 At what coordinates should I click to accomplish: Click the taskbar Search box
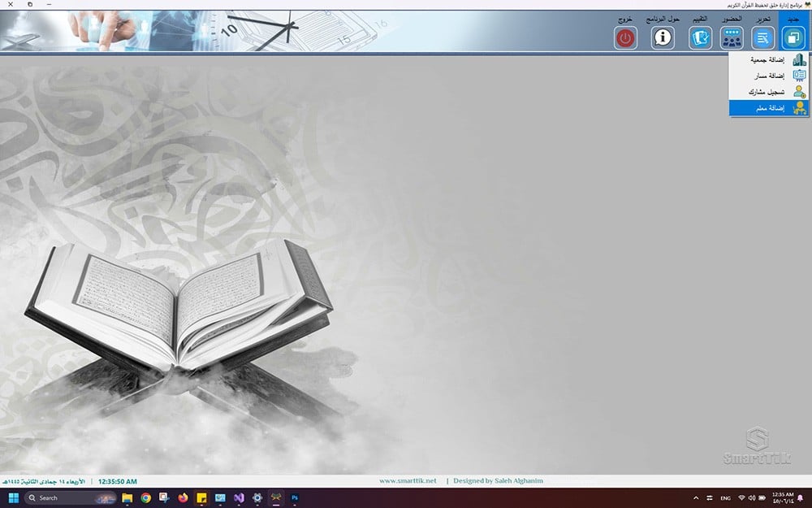[69, 497]
